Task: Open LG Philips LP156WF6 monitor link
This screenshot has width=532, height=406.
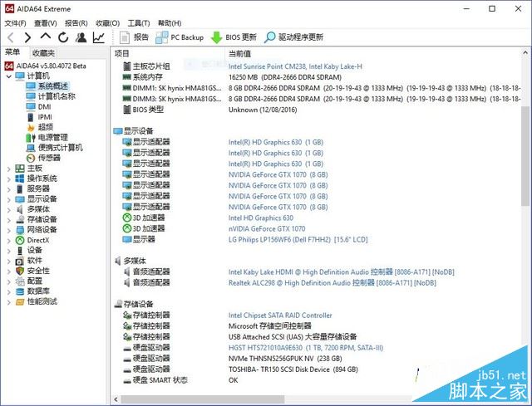Action: 298,240
